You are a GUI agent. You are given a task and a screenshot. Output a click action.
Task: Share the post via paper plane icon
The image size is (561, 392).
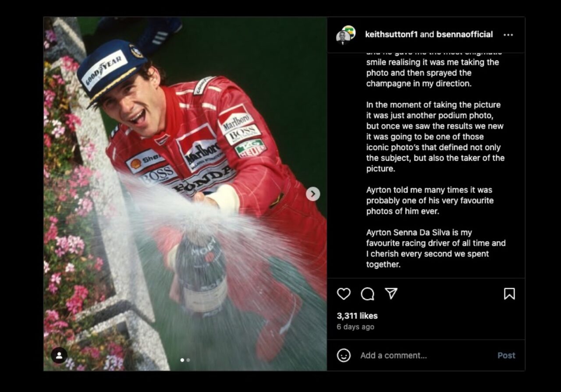click(x=391, y=293)
